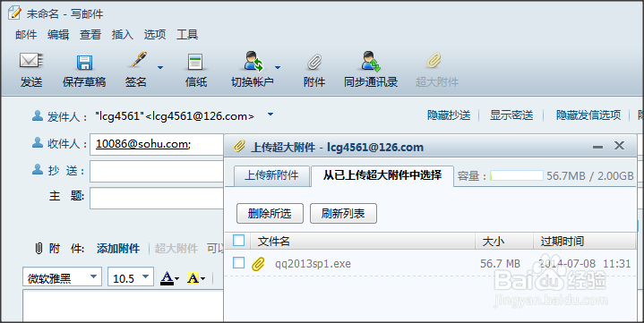Click the 刷新列表 button
This screenshot has height=323, width=644.
coord(343,214)
